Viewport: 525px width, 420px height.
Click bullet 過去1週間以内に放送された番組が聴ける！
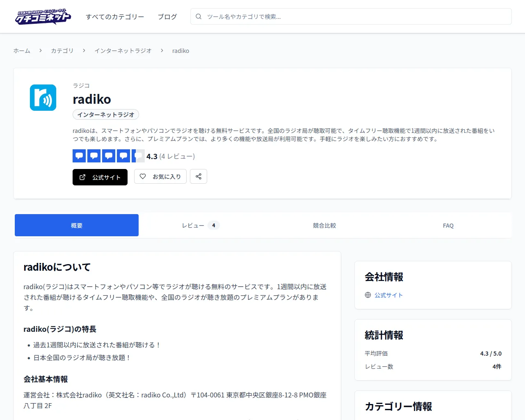click(x=97, y=345)
